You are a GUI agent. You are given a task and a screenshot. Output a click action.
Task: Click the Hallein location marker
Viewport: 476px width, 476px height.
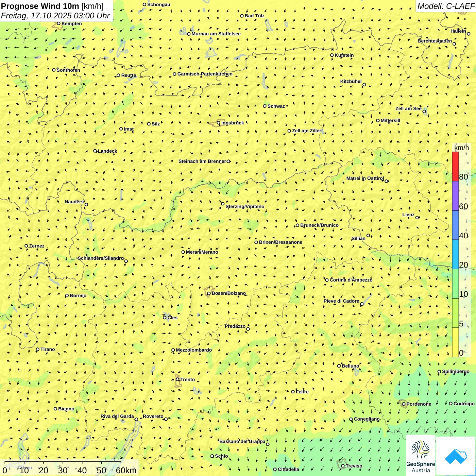coord(469,34)
